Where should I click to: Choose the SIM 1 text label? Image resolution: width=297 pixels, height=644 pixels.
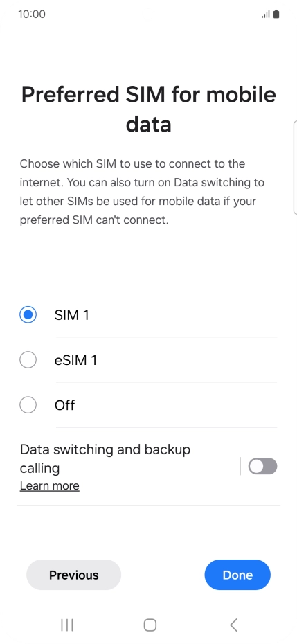pyautogui.click(x=72, y=315)
